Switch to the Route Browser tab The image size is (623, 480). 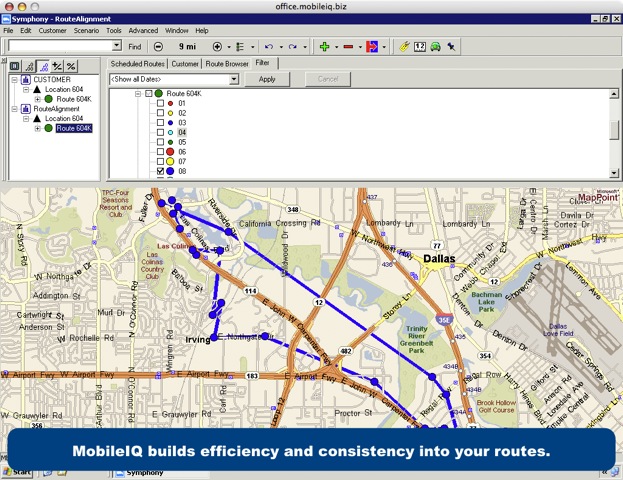(226, 64)
